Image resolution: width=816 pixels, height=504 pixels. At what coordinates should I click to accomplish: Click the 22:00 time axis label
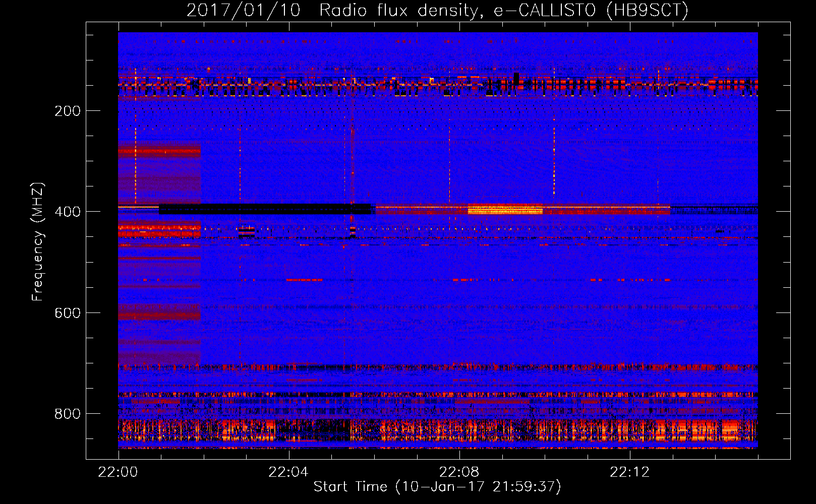(118, 472)
